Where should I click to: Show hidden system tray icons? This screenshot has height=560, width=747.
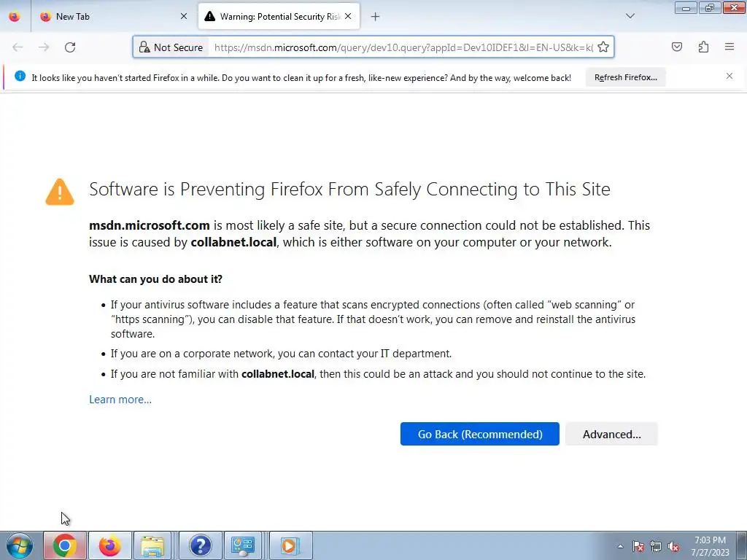[620, 546]
